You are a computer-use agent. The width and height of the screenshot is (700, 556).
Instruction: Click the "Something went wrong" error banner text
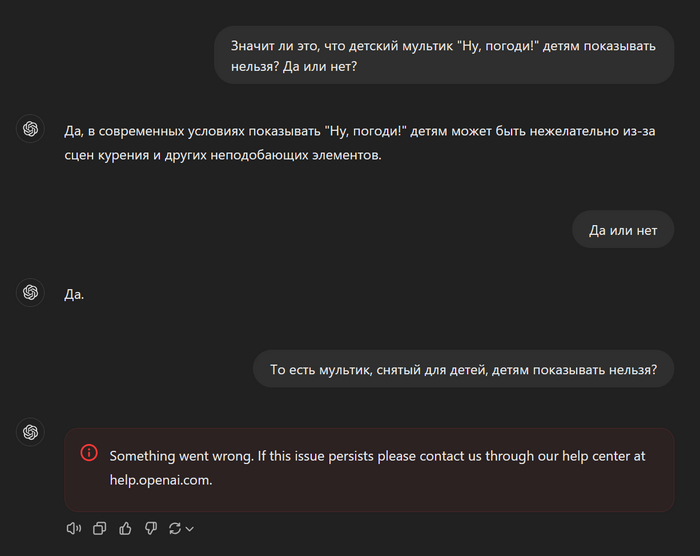[378, 468]
